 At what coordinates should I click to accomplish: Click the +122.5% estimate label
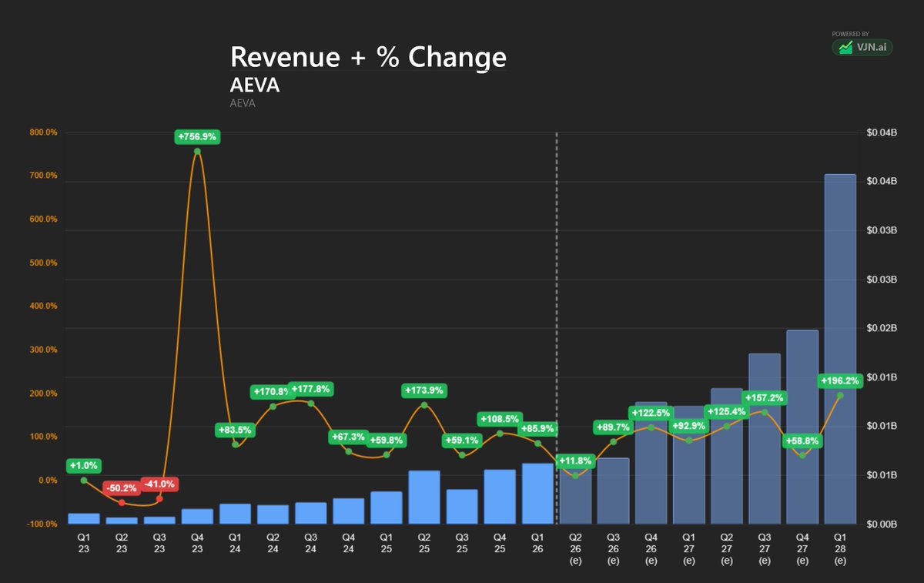[x=651, y=413]
